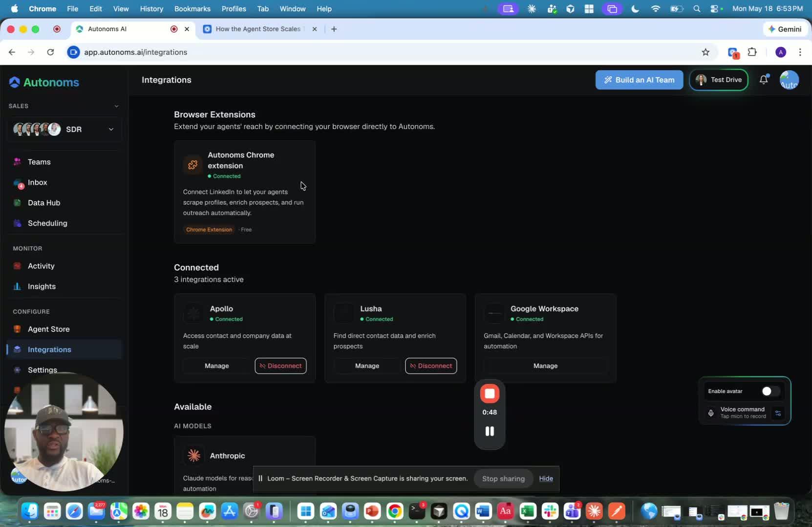Reload the current page

pyautogui.click(x=50, y=52)
